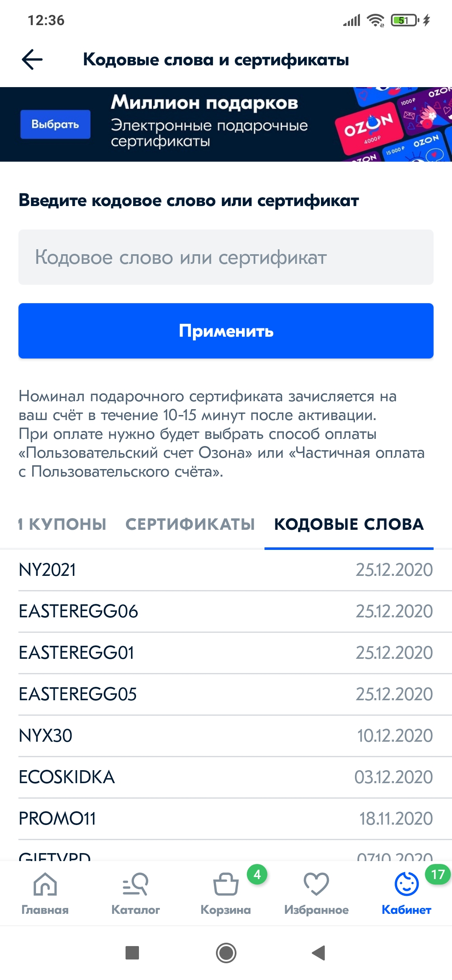Open Избранное heart icon
The height and width of the screenshot is (980, 452).
[x=316, y=884]
